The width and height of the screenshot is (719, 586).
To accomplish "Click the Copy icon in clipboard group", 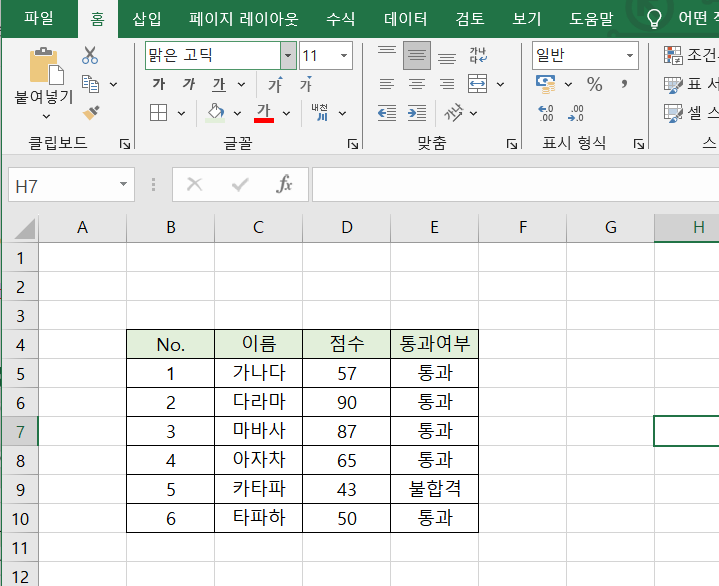I will pos(90,84).
